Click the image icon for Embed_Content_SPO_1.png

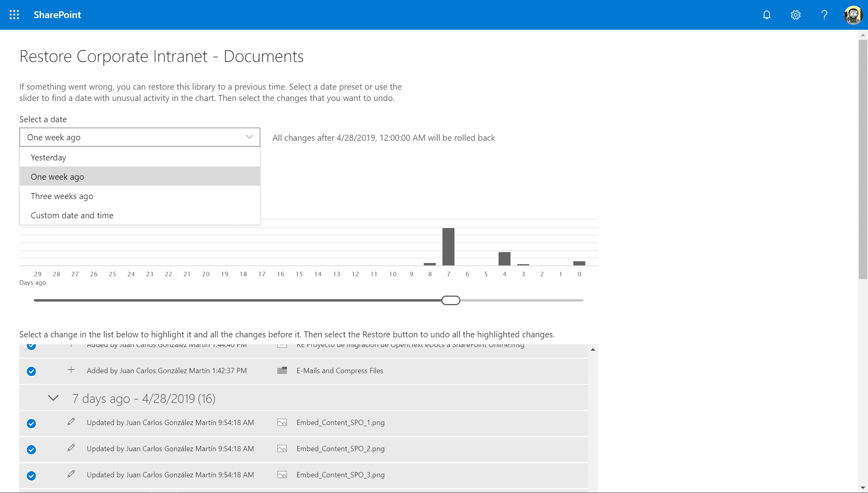click(x=282, y=423)
